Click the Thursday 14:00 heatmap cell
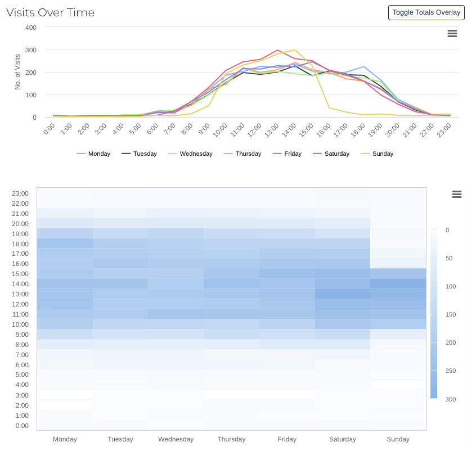Screen dimensions: 476x451 click(231, 284)
